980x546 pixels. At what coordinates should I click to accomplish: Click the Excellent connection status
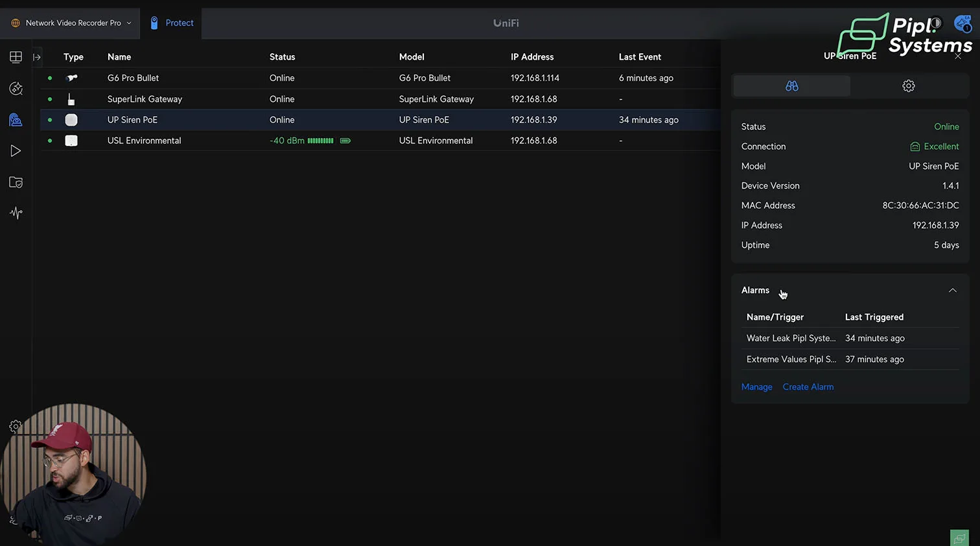point(935,147)
